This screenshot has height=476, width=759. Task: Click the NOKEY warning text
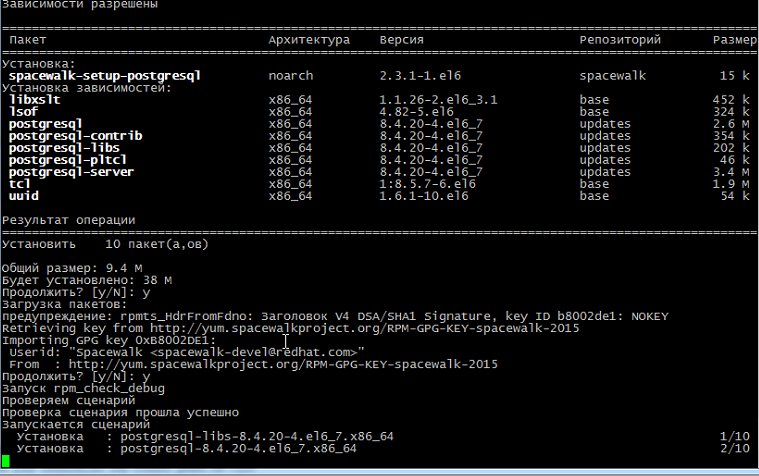coord(650,317)
